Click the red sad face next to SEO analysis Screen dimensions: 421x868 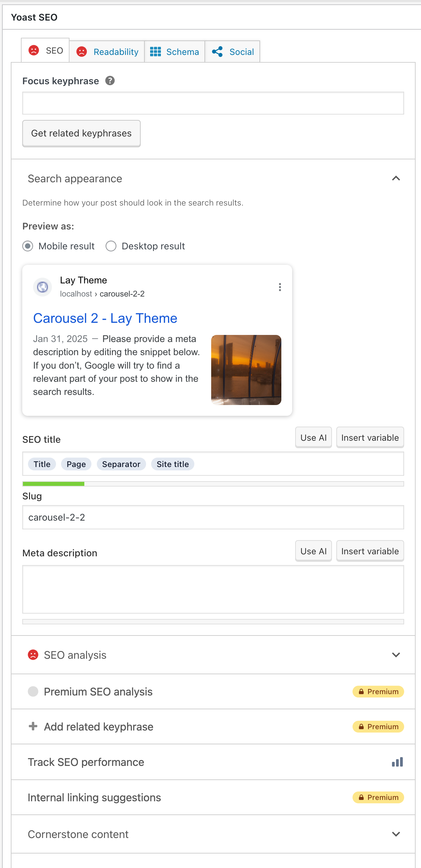[x=33, y=655]
